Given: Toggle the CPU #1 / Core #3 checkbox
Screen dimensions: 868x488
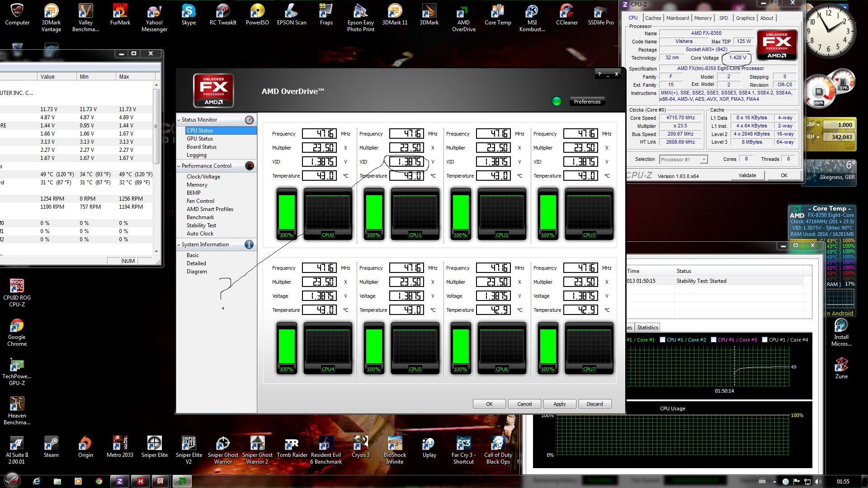Looking at the screenshot, I should click(714, 340).
